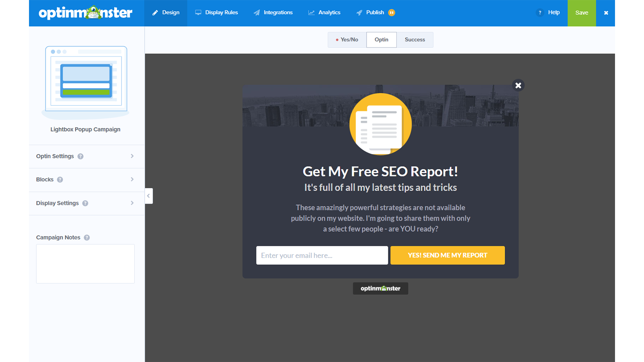
Task: Select the yellow document icon image
Action: [x=380, y=124]
